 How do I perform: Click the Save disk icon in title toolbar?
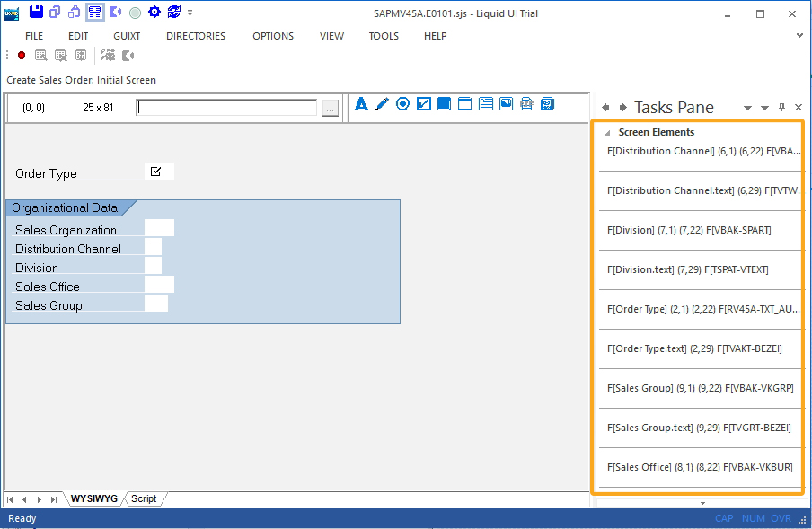(x=36, y=13)
